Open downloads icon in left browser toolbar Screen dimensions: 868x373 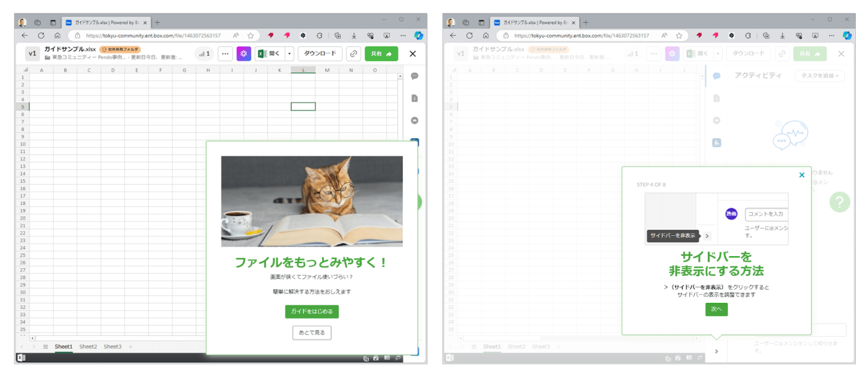tap(354, 36)
